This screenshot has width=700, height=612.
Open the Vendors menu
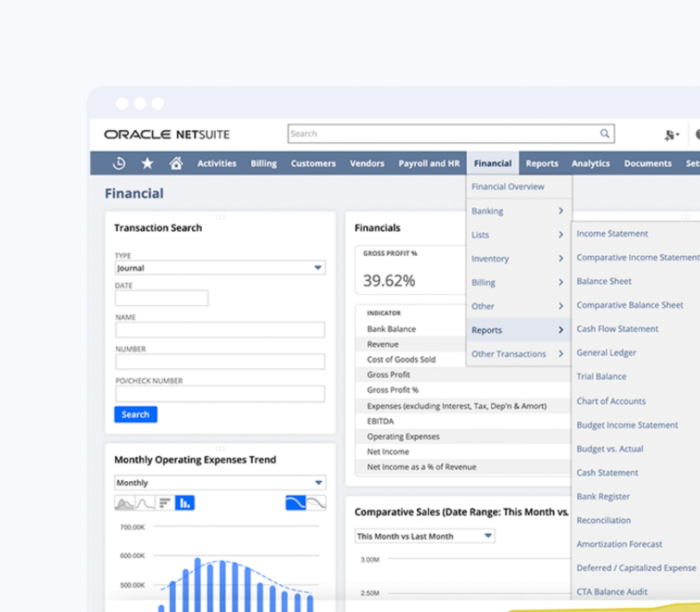367,163
